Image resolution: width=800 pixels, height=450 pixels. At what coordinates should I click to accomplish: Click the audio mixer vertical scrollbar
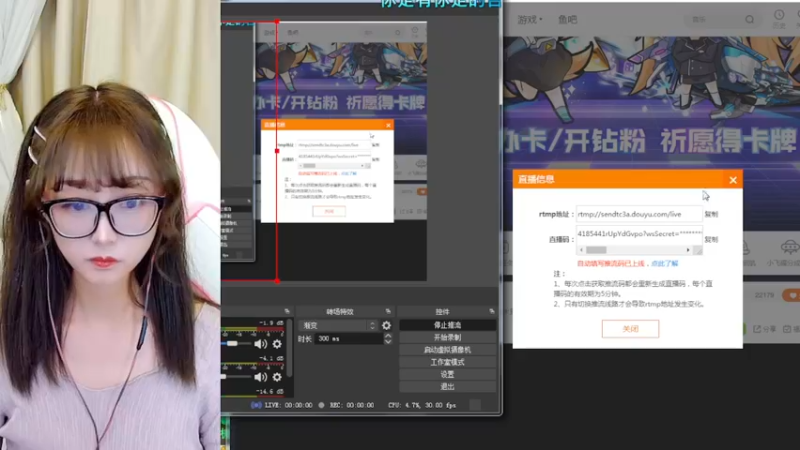[289, 349]
